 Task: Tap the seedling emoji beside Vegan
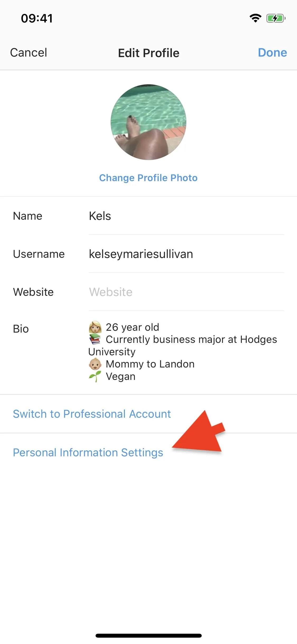(95, 376)
